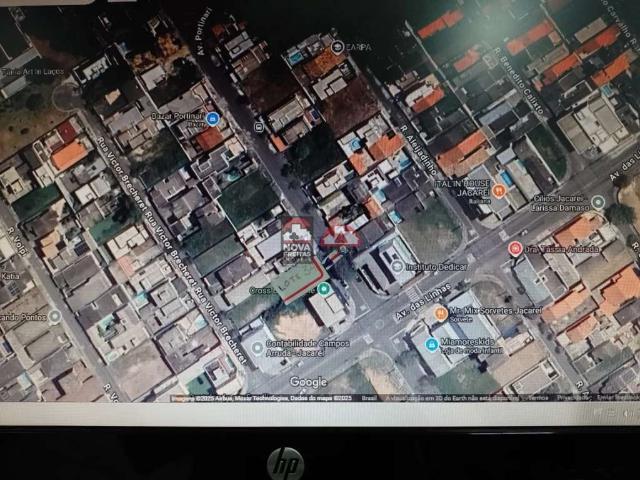Select the Bazar Portinari shopping pin

point(212,119)
